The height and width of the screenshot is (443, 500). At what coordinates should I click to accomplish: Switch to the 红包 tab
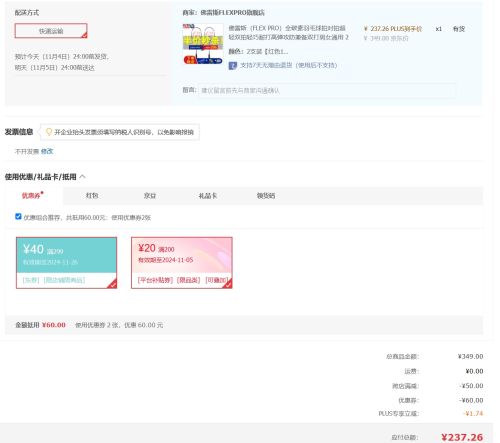92,196
